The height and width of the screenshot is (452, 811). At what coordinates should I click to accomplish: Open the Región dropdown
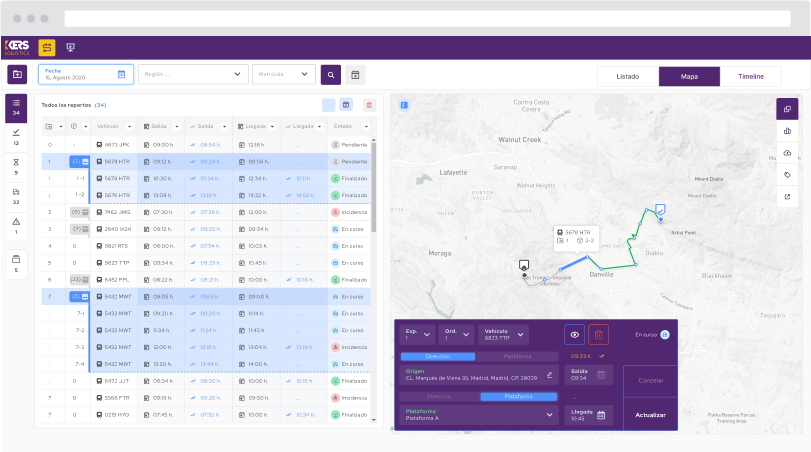click(x=193, y=75)
